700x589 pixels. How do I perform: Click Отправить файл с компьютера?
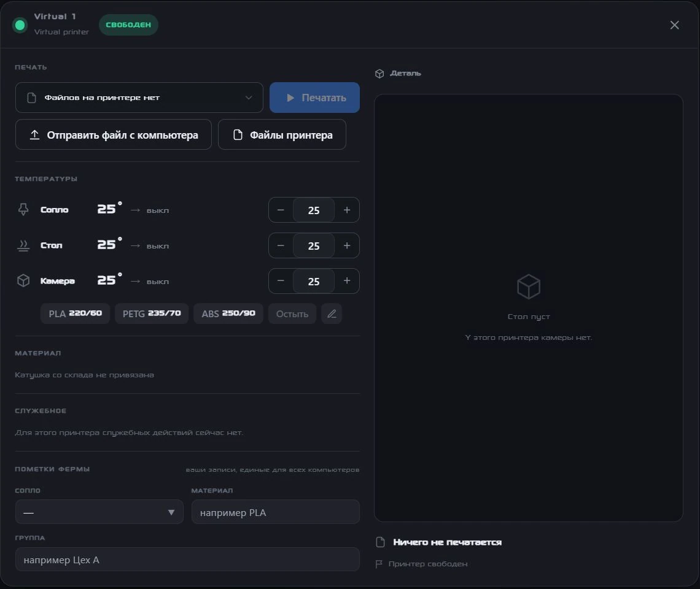pyautogui.click(x=114, y=134)
